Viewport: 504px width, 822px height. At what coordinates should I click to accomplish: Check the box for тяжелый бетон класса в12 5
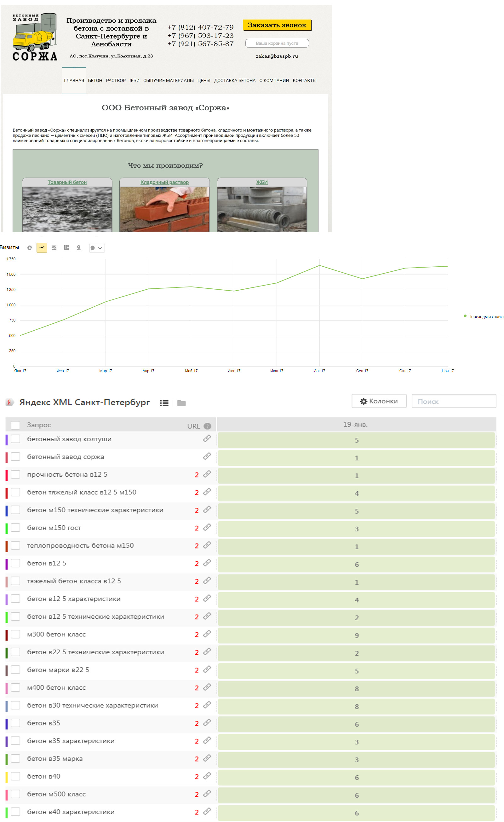click(15, 581)
